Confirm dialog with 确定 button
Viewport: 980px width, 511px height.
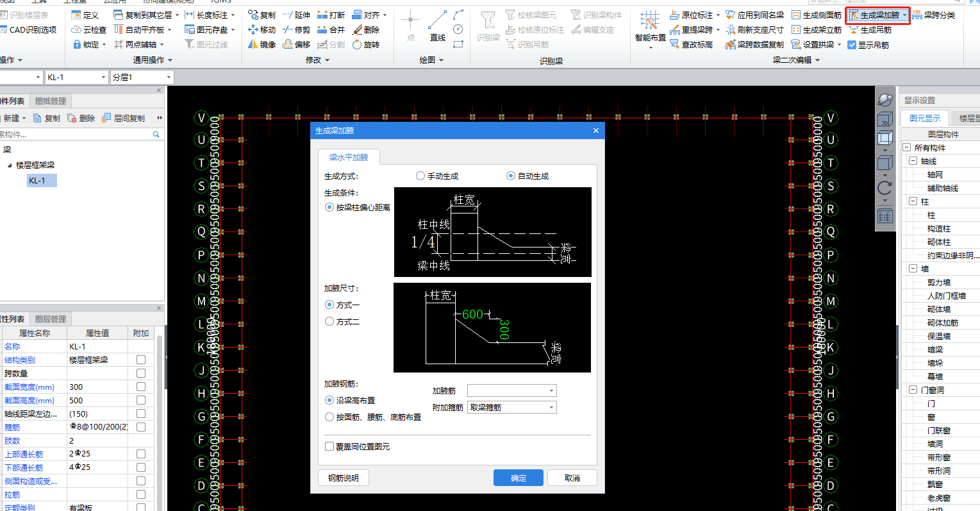(x=519, y=478)
